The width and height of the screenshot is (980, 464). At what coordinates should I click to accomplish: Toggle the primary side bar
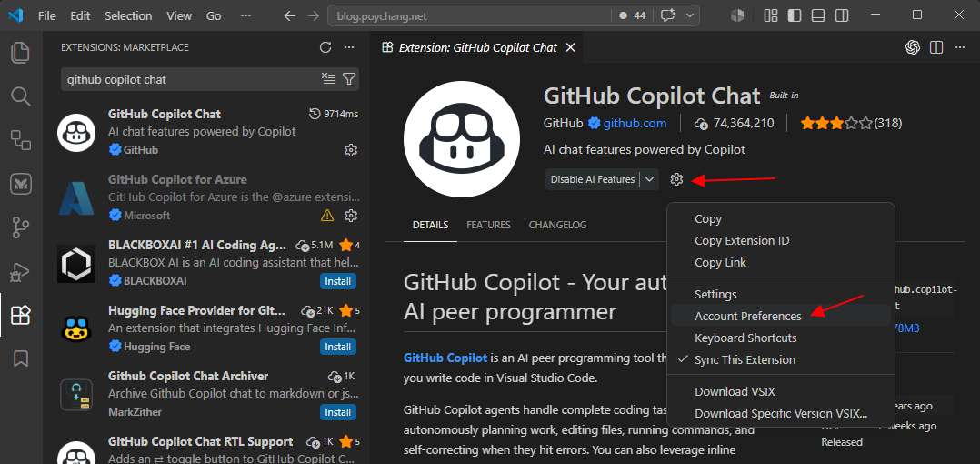pyautogui.click(x=795, y=15)
